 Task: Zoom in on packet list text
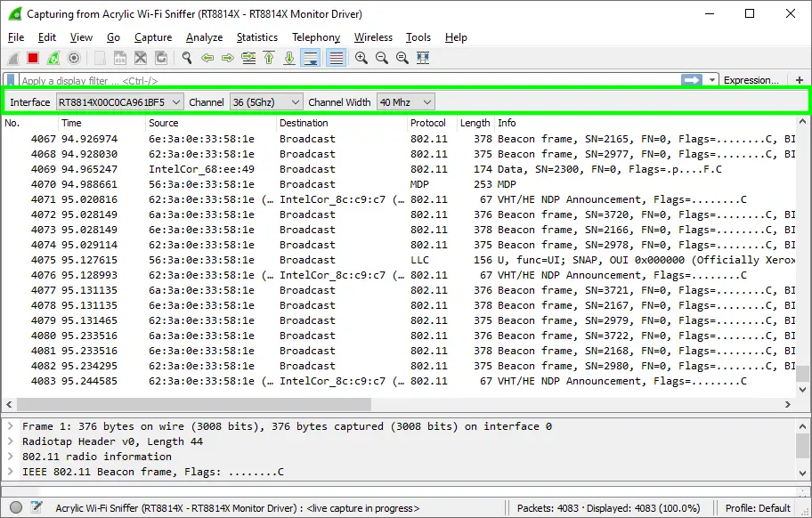(x=361, y=58)
